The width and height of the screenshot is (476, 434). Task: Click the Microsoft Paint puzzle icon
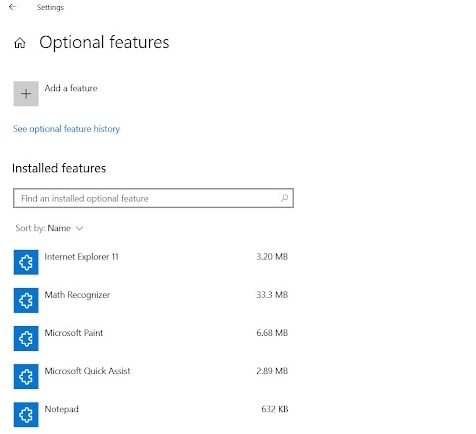pos(26,338)
